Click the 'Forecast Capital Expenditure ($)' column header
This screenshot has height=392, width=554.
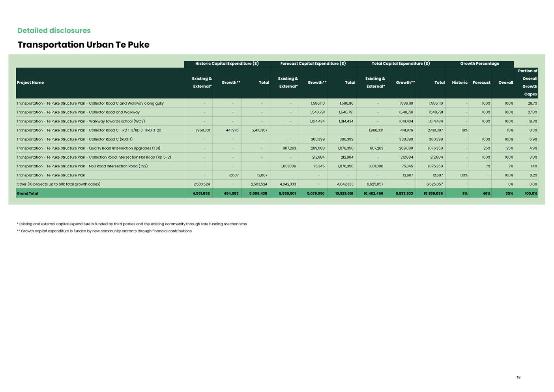click(312, 63)
